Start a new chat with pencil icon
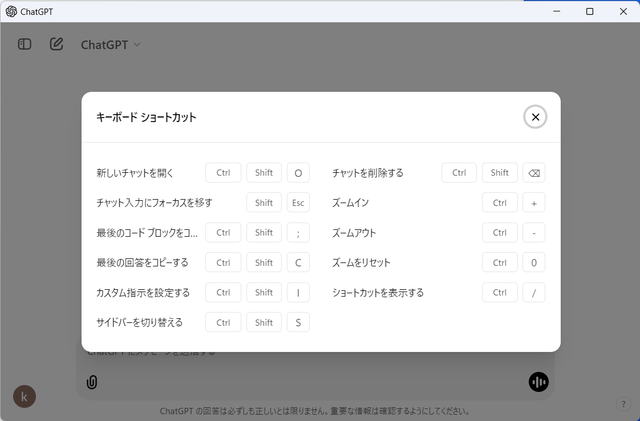640x421 pixels. [x=56, y=44]
